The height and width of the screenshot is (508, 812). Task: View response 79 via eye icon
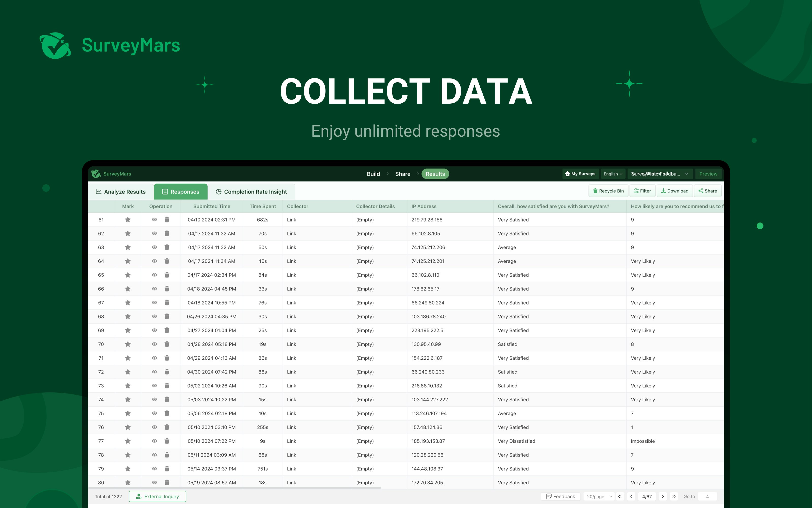[154, 469]
